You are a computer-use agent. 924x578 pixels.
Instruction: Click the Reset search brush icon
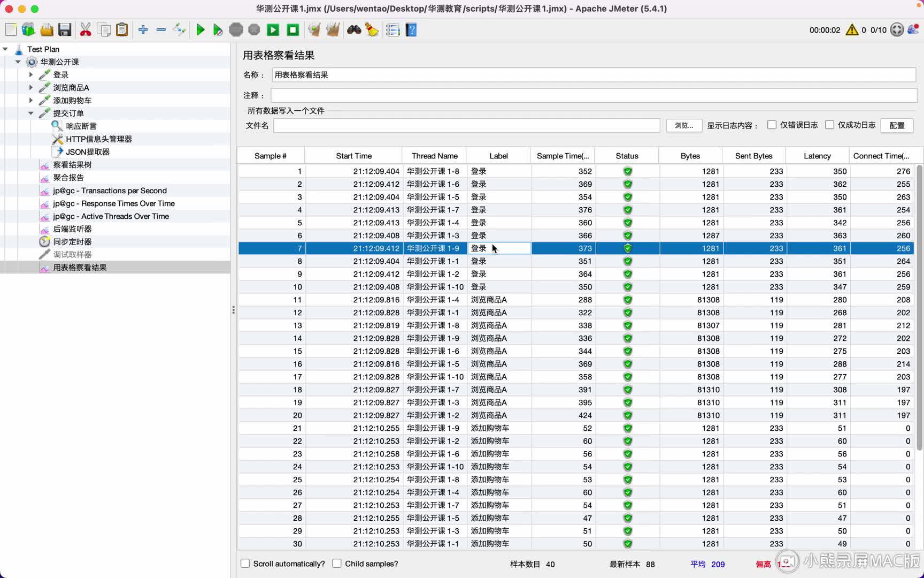372,30
